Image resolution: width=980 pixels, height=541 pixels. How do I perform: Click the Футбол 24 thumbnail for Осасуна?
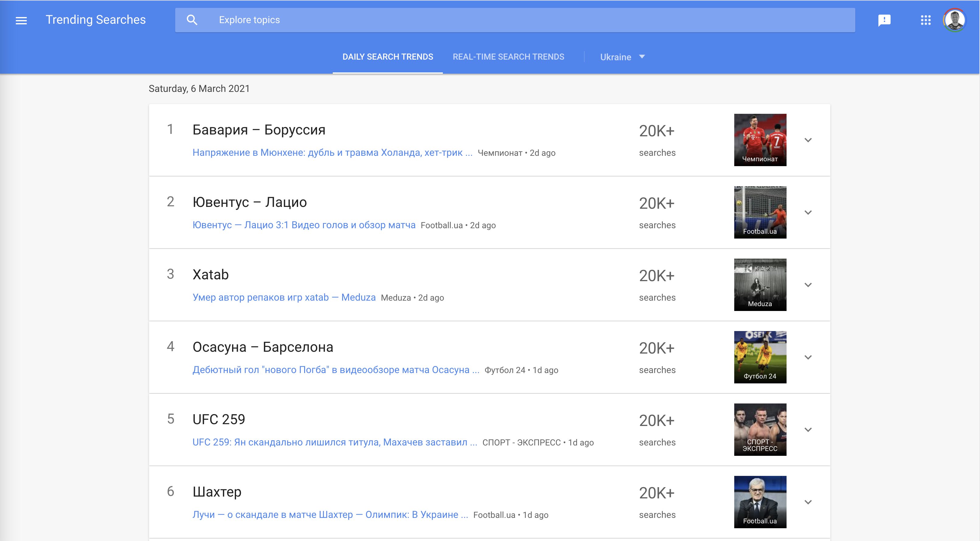(760, 357)
